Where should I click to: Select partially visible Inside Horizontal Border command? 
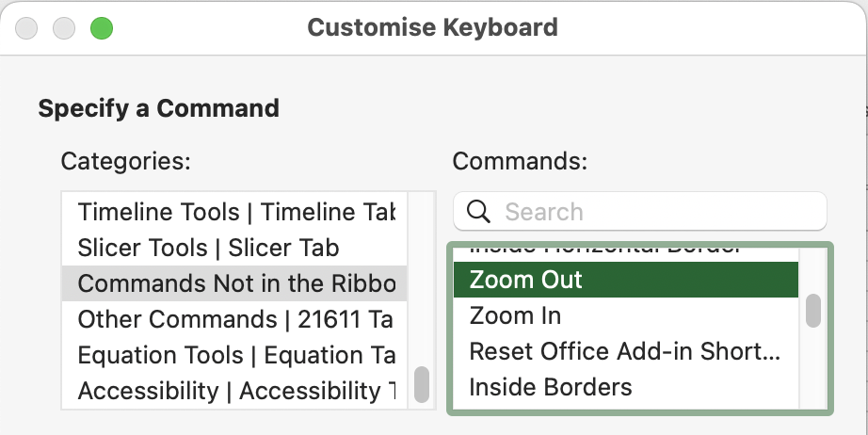click(x=625, y=253)
